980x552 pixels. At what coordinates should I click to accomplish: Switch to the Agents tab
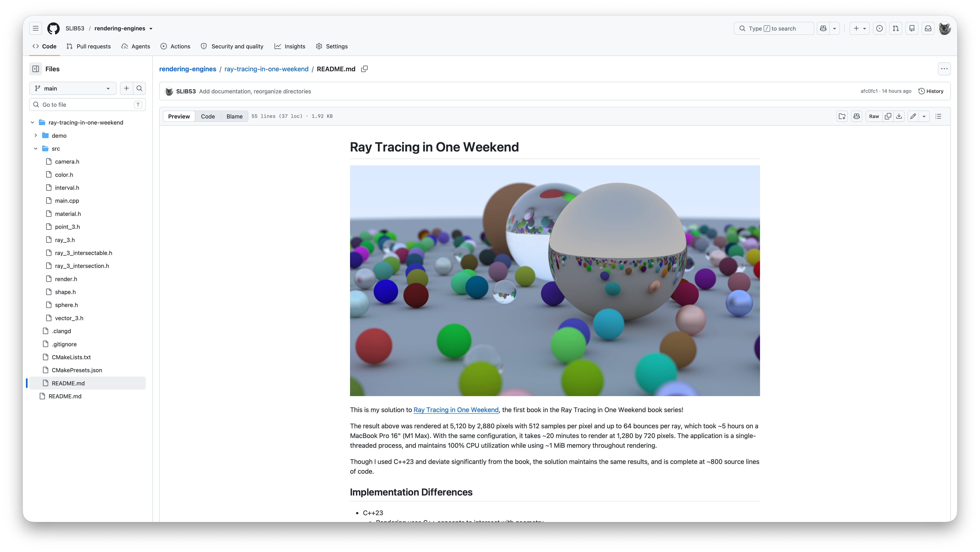pyautogui.click(x=136, y=46)
